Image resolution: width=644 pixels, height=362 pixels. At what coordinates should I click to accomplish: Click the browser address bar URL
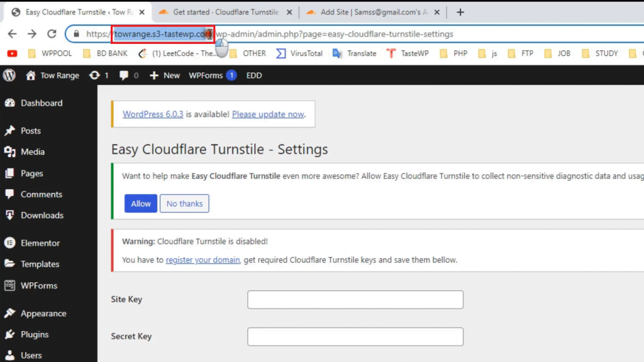pos(269,34)
